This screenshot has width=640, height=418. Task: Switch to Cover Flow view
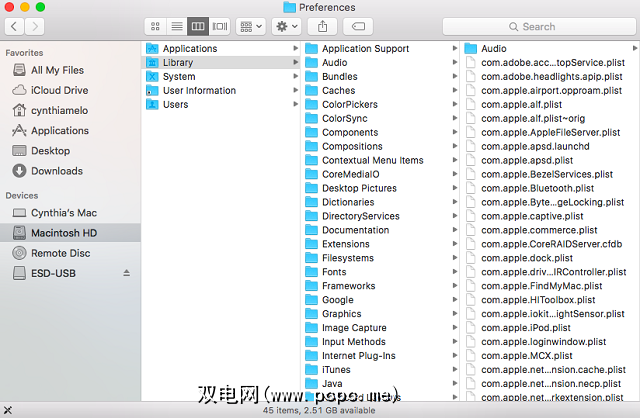pos(220,27)
